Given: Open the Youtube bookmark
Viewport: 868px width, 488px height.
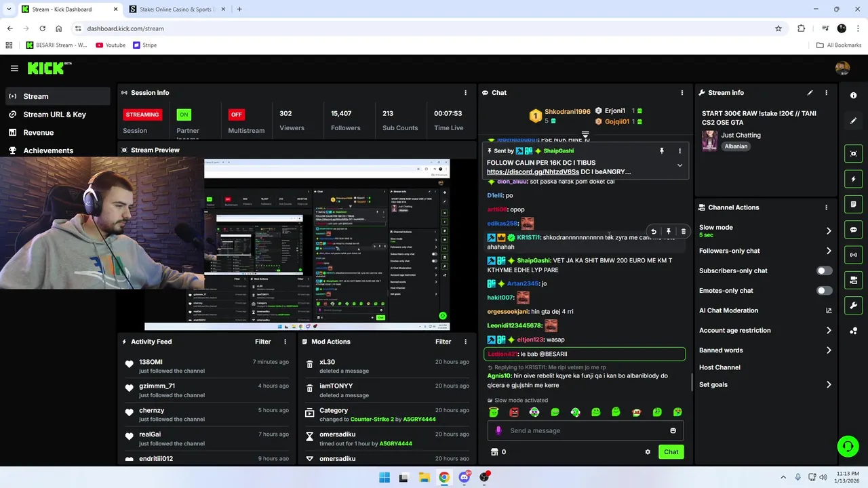Looking at the screenshot, I should [x=111, y=45].
